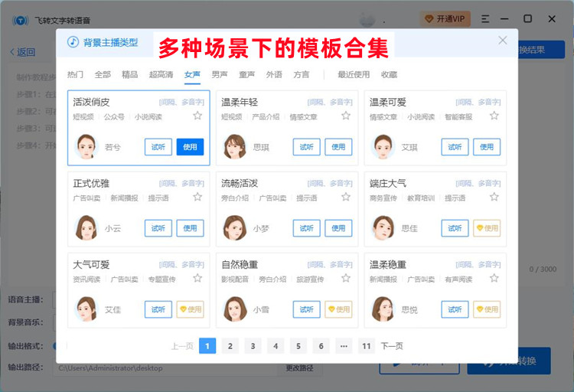Use the 若兮 voice via 使用 button
Viewport: 574px width, 392px height.
[190, 147]
